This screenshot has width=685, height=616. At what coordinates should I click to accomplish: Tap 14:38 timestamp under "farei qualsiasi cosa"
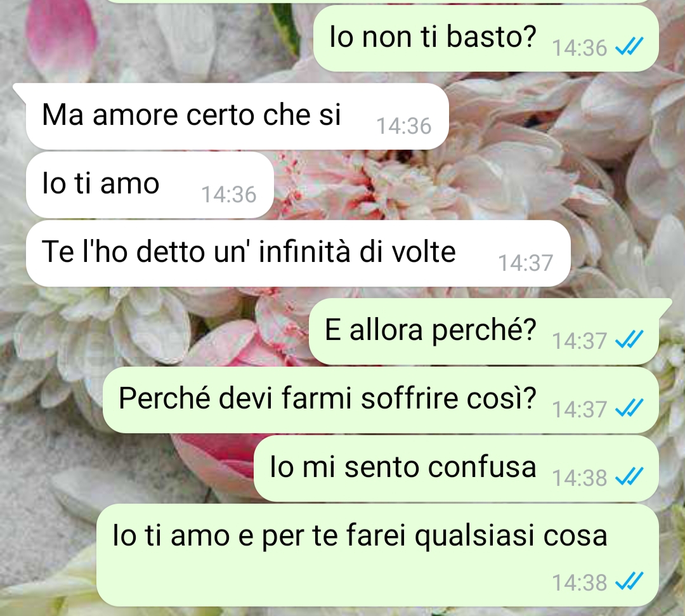click(x=579, y=583)
